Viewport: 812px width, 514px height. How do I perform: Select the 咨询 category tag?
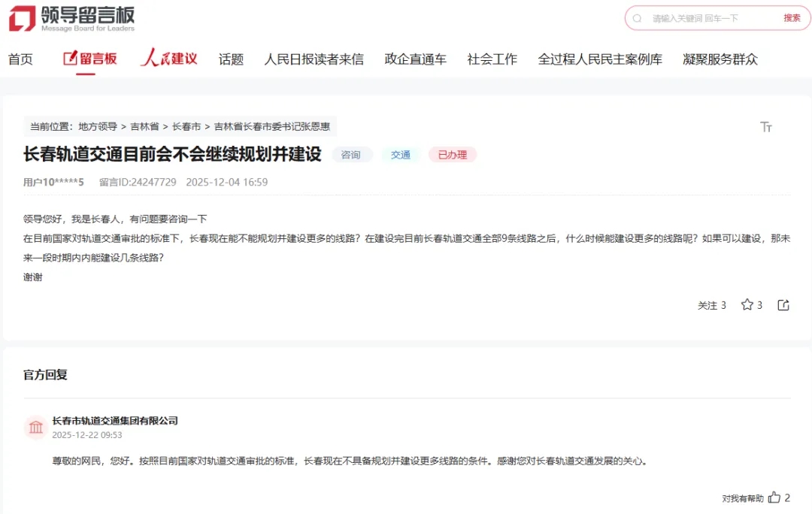351,155
